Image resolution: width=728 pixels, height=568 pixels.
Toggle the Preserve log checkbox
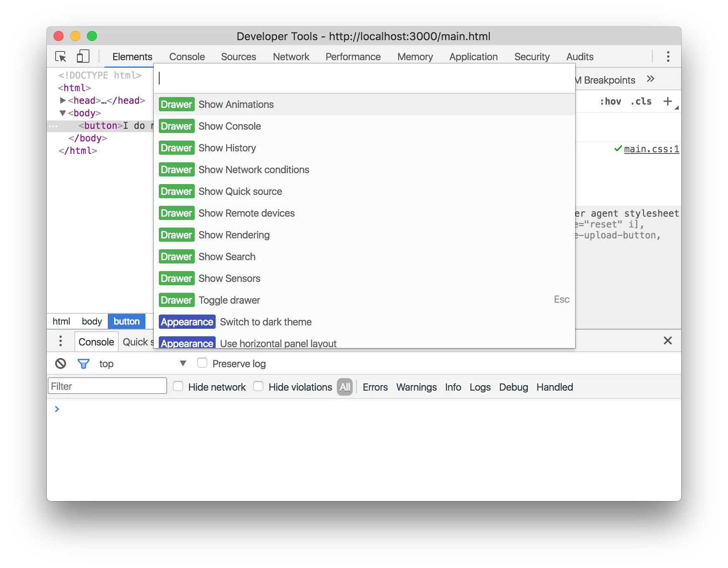(202, 363)
